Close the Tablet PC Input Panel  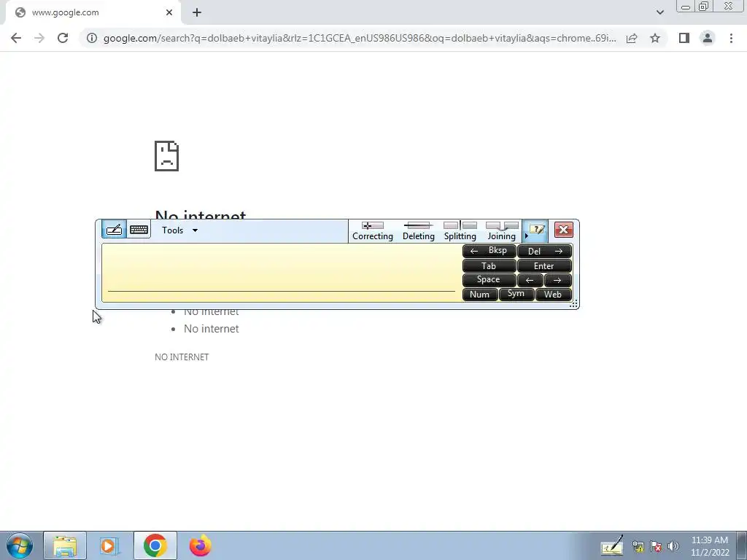[563, 230]
